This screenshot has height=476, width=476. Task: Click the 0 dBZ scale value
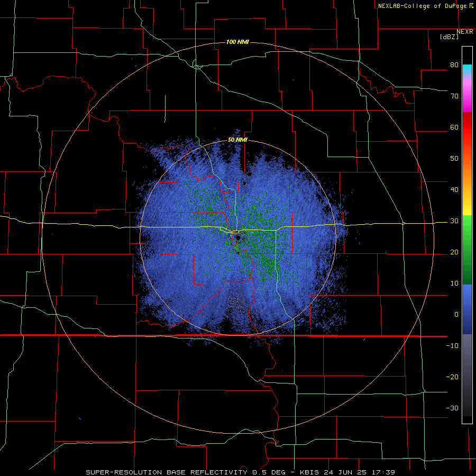(x=456, y=314)
